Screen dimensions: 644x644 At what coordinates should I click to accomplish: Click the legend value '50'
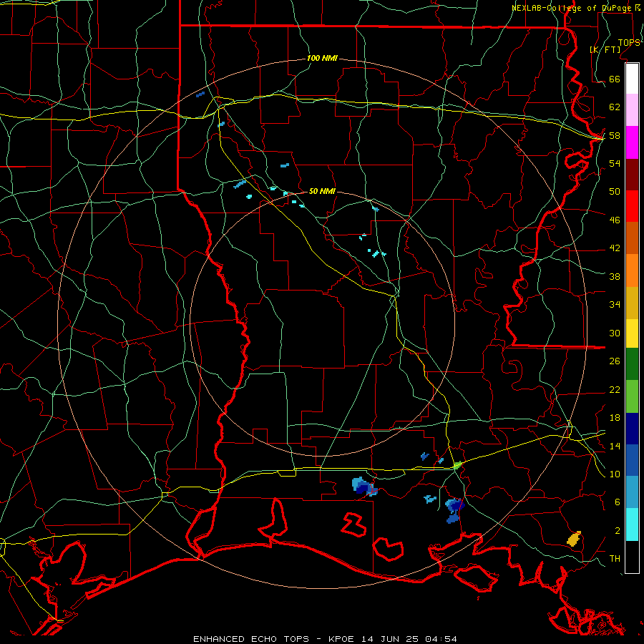pos(615,191)
